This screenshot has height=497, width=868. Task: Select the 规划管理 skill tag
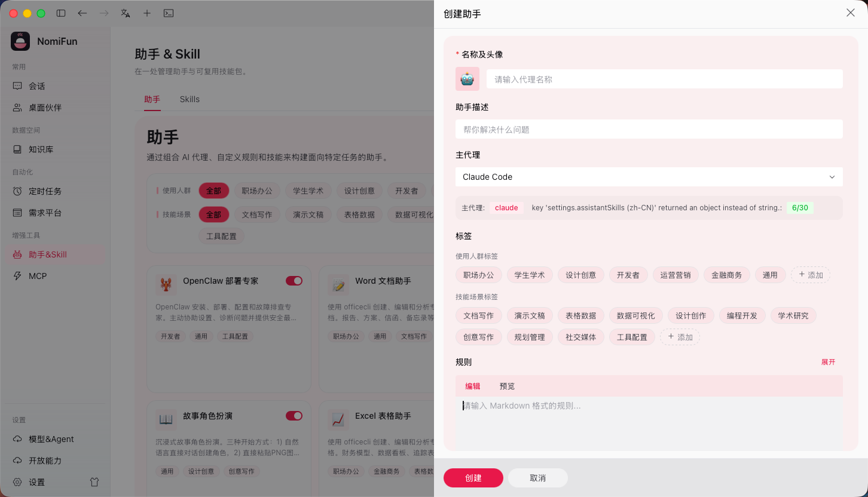[x=530, y=337]
